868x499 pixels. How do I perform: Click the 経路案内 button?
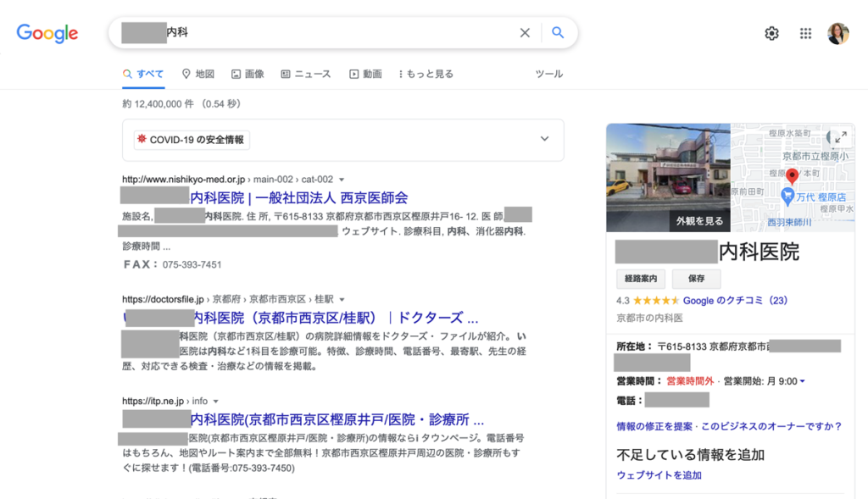click(641, 279)
